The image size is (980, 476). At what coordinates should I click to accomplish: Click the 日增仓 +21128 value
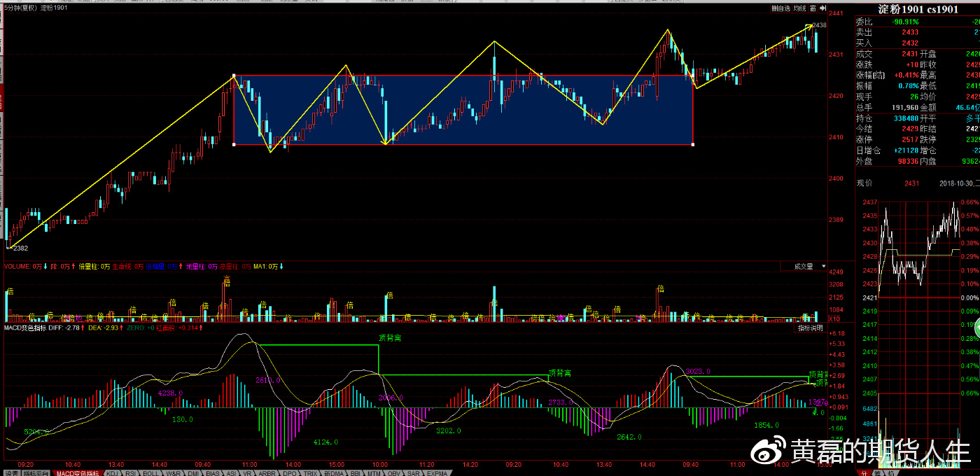pyautogui.click(x=906, y=150)
